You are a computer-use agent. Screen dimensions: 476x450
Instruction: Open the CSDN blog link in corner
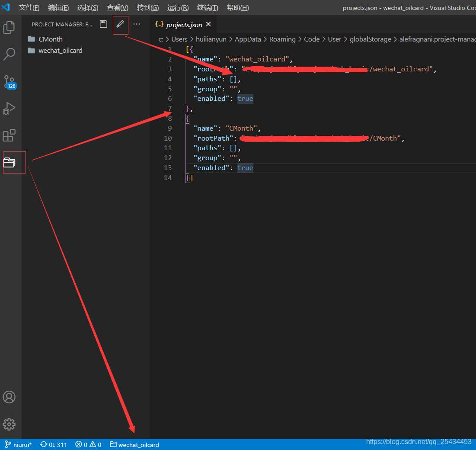coord(418,442)
